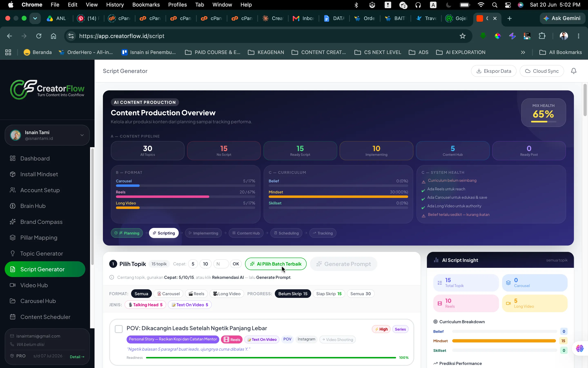Open the History menu in menu bar
The height and width of the screenshot is (368, 588).
click(115, 5)
